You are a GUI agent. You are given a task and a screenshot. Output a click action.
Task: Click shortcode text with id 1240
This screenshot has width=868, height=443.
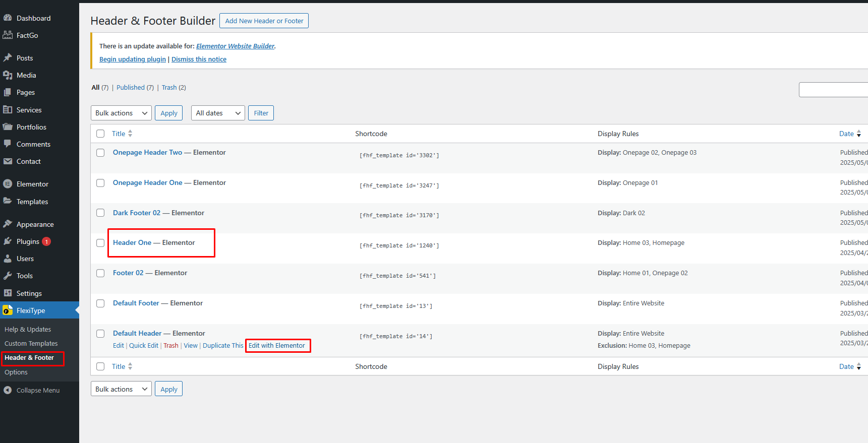coord(399,245)
